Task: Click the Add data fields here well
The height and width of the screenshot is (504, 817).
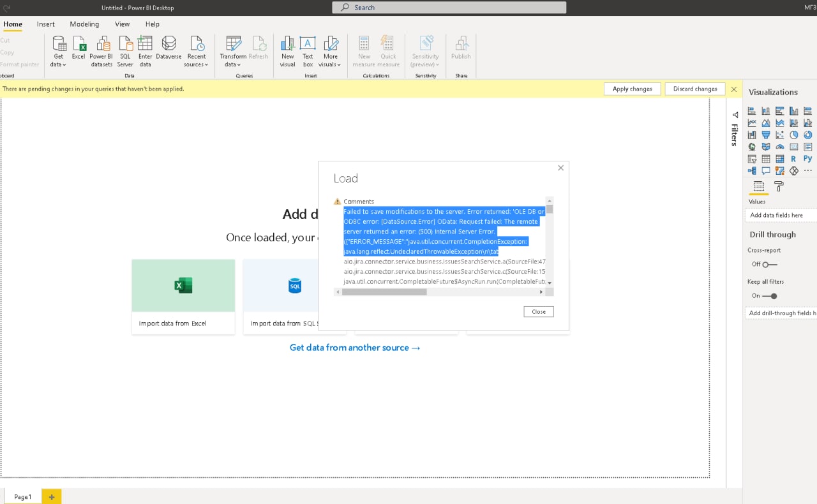Action: pos(781,216)
